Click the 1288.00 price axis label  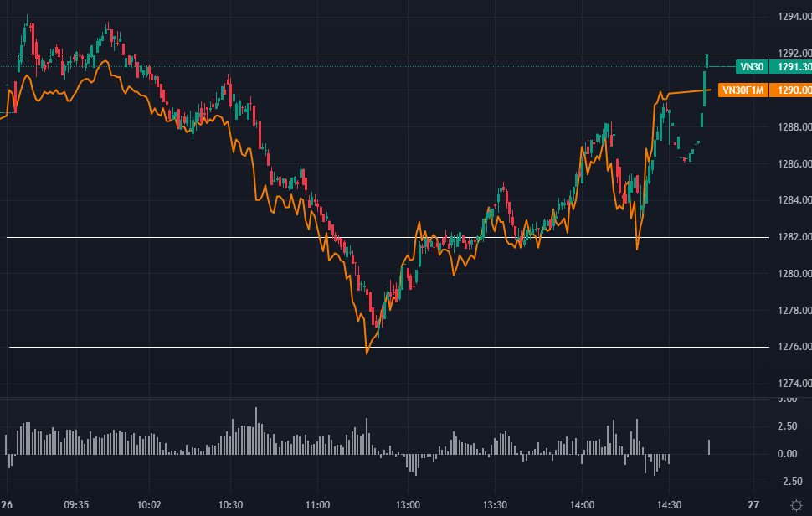794,127
